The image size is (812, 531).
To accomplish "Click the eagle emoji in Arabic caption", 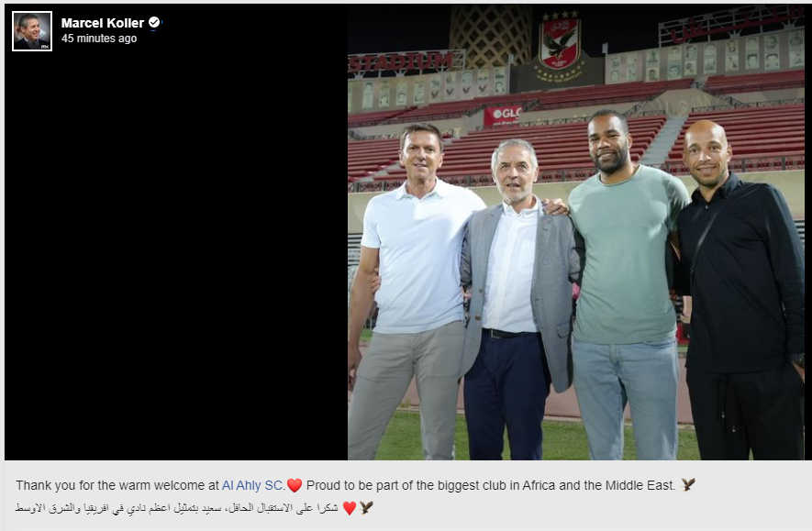I will (366, 508).
